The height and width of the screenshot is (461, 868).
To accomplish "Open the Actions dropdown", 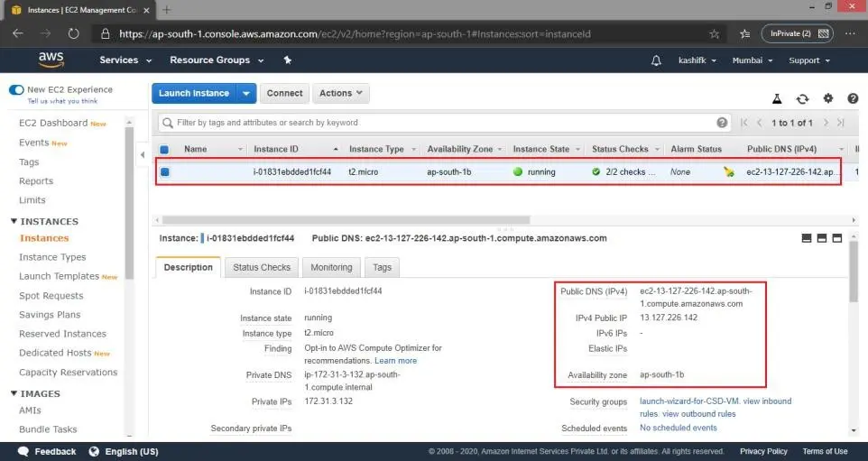I will (340, 93).
